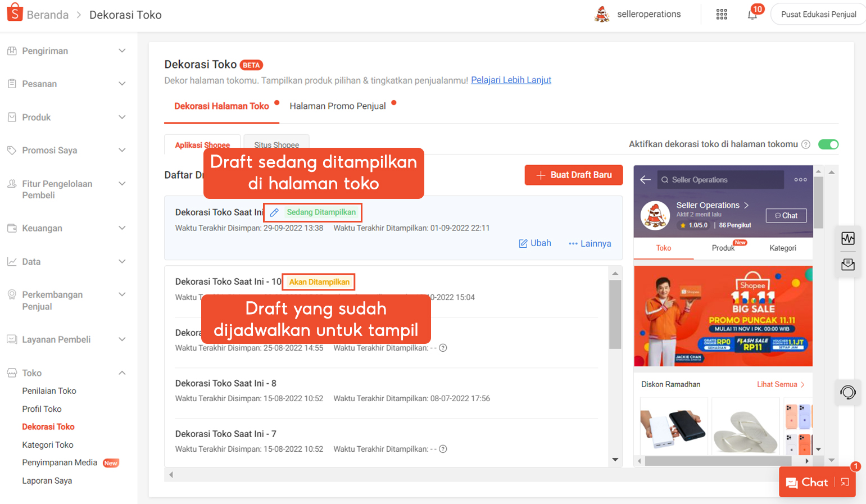Click the 11.11 Big Sale banner
The width and height of the screenshot is (866, 504).
tap(723, 316)
